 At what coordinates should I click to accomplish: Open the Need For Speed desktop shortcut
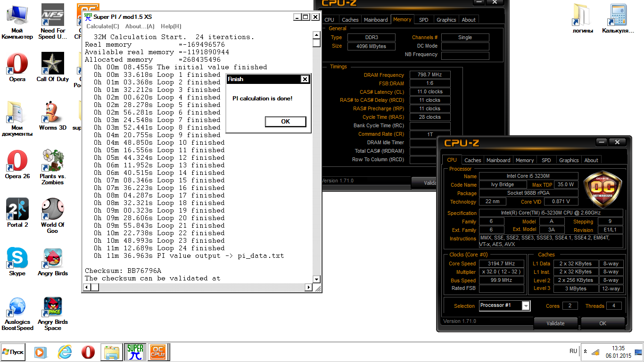pyautogui.click(x=53, y=21)
